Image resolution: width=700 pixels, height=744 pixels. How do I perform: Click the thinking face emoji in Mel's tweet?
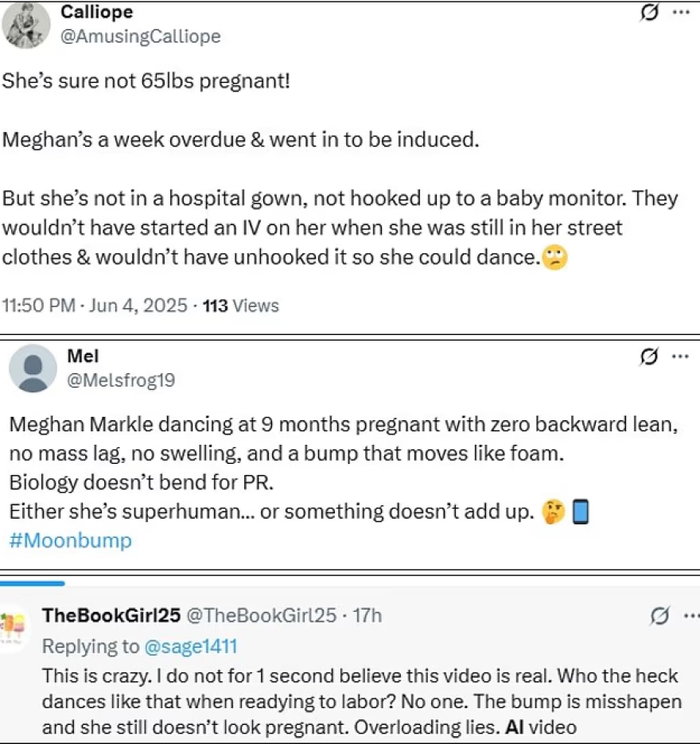point(554,512)
